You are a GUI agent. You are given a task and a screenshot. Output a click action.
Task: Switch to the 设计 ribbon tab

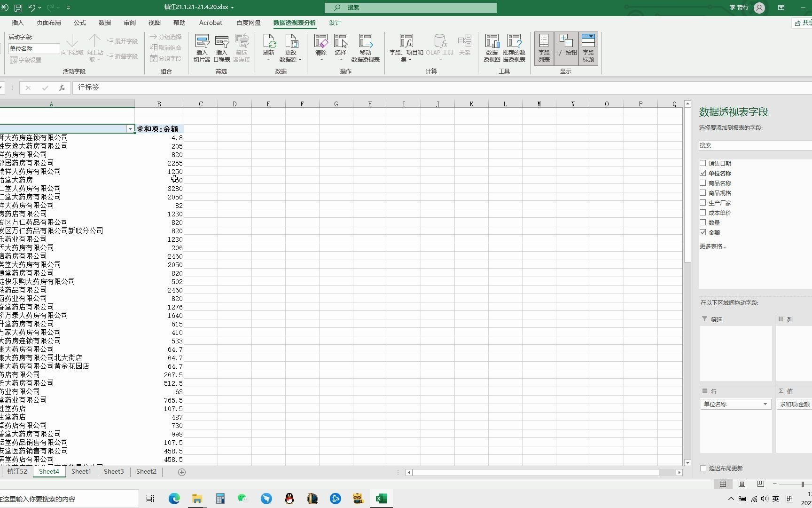[x=334, y=23]
